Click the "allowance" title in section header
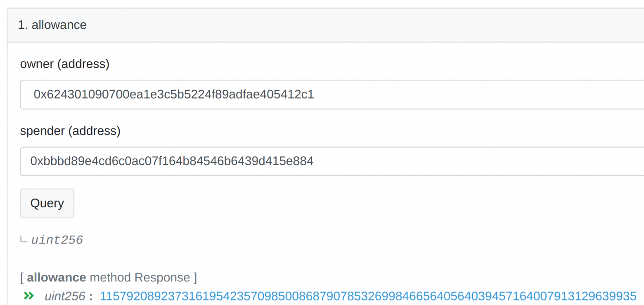The height and width of the screenshot is (305, 644). point(59,25)
